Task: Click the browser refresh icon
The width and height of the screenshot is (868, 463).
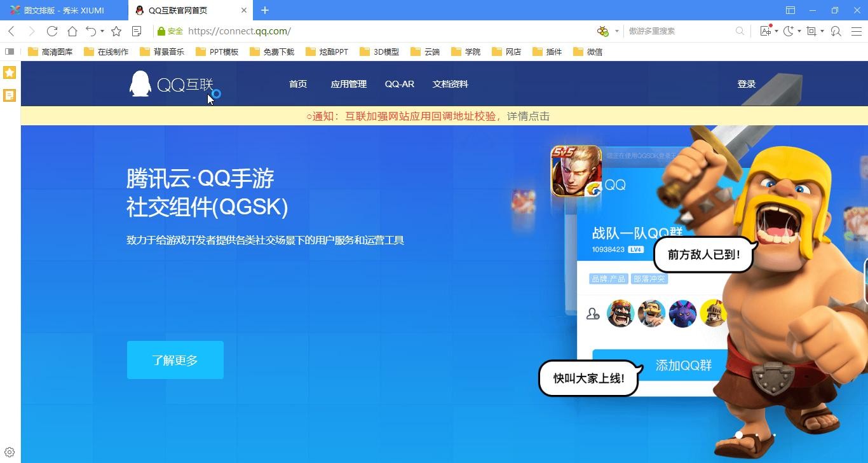Action: [52, 31]
